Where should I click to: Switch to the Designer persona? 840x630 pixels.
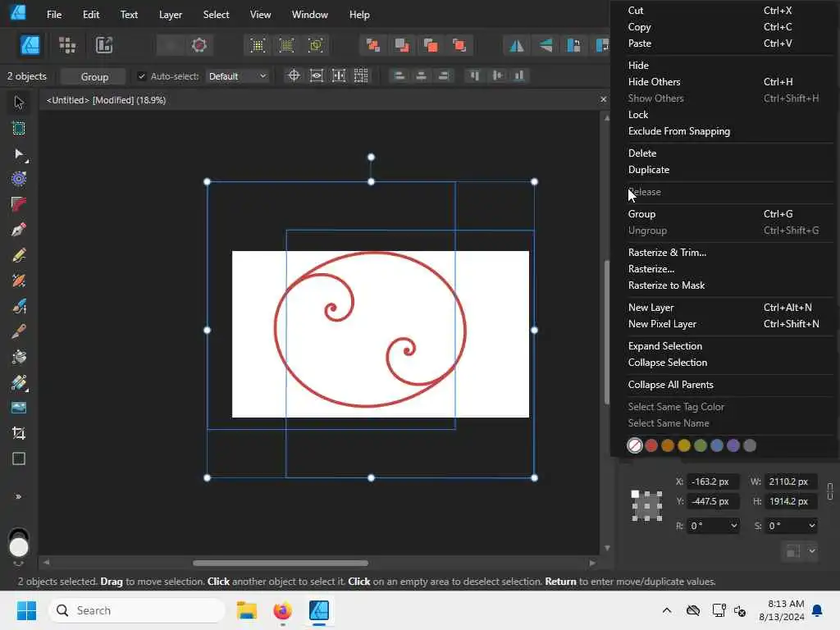tap(30, 45)
